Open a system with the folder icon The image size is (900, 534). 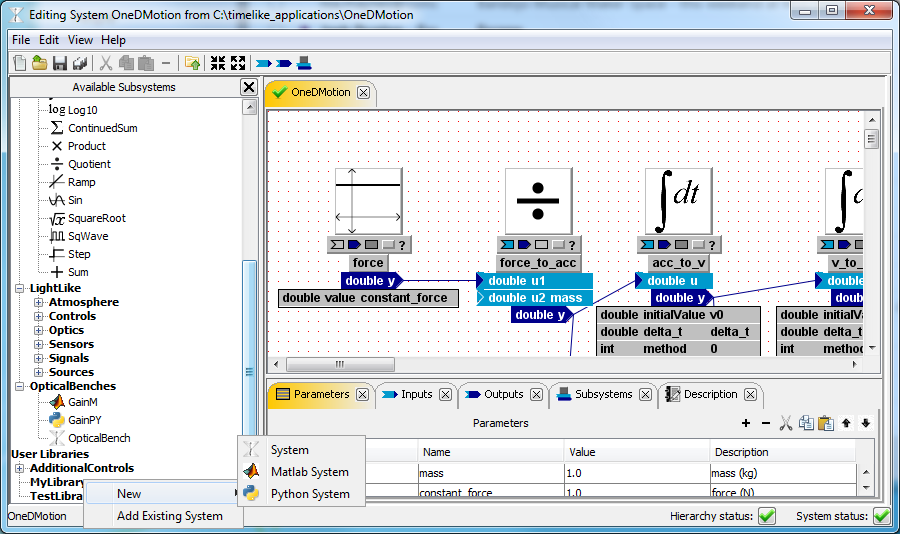point(40,63)
